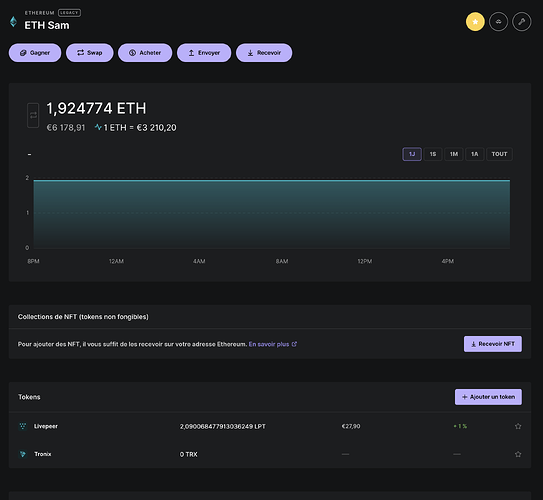This screenshot has width=543, height=500.
Task: Click the Gagner button
Action: coord(35,53)
